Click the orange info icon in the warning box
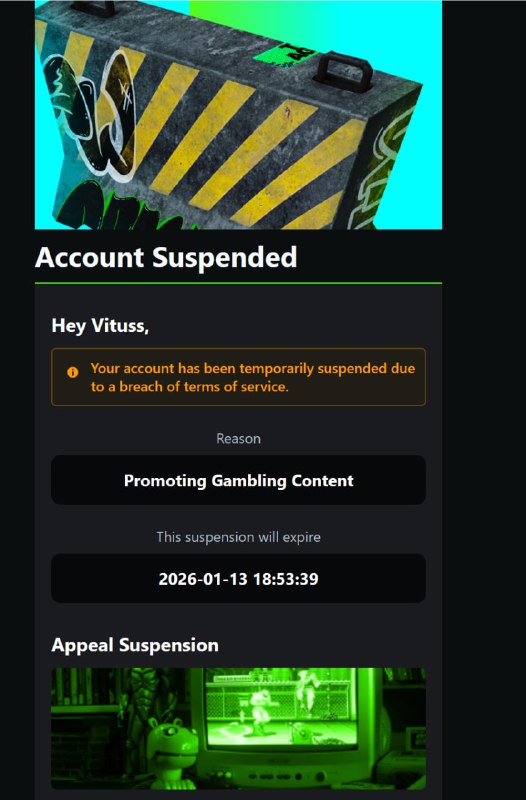The height and width of the screenshot is (800, 526). [x=72, y=372]
